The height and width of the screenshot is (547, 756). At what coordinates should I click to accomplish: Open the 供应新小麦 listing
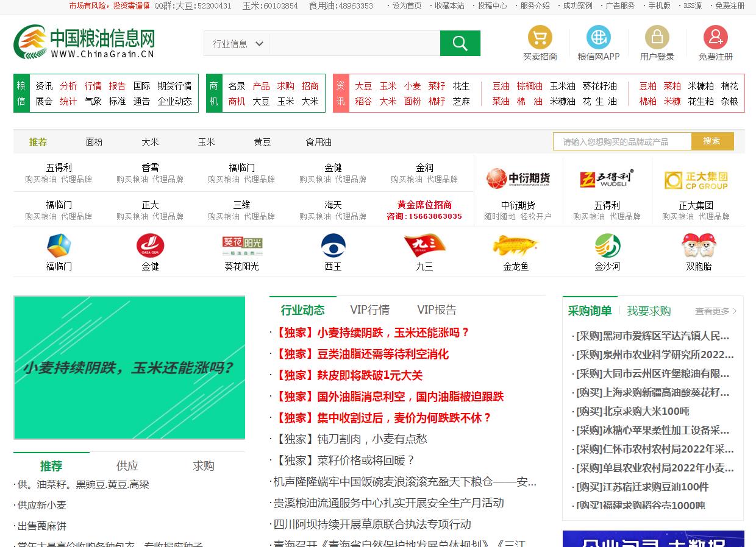[x=41, y=505]
